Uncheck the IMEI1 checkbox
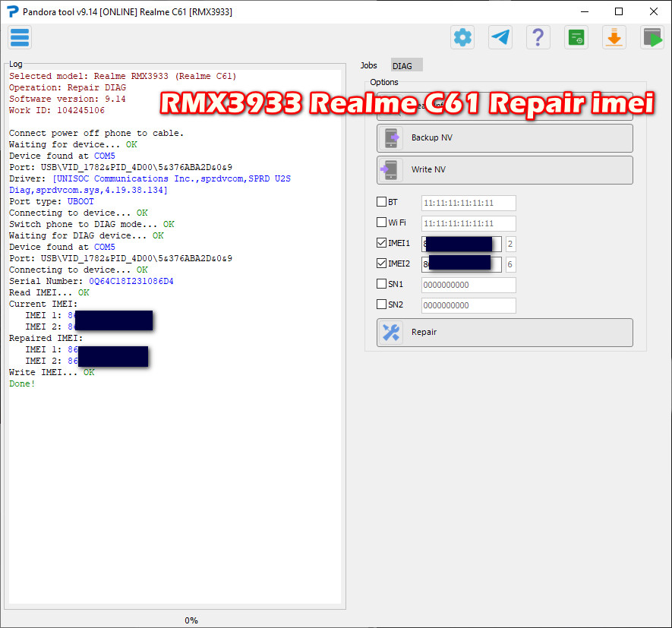Screen dimensions: 672x628 click(x=381, y=243)
